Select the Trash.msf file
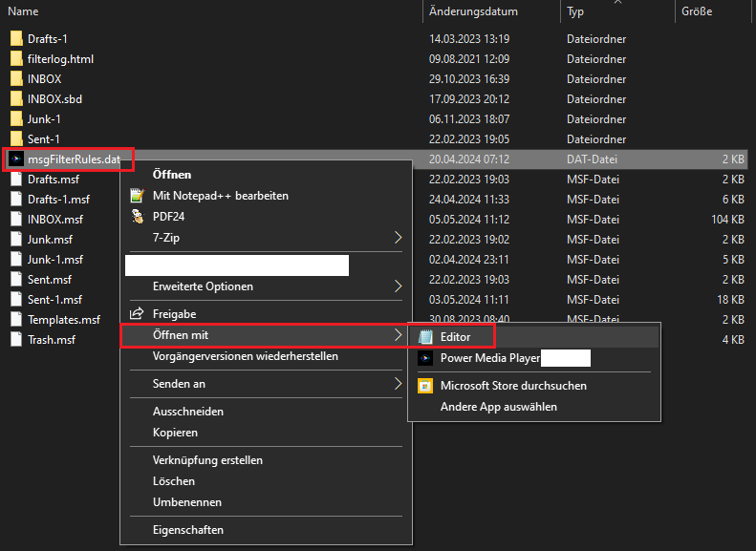756x551 pixels. (x=52, y=340)
